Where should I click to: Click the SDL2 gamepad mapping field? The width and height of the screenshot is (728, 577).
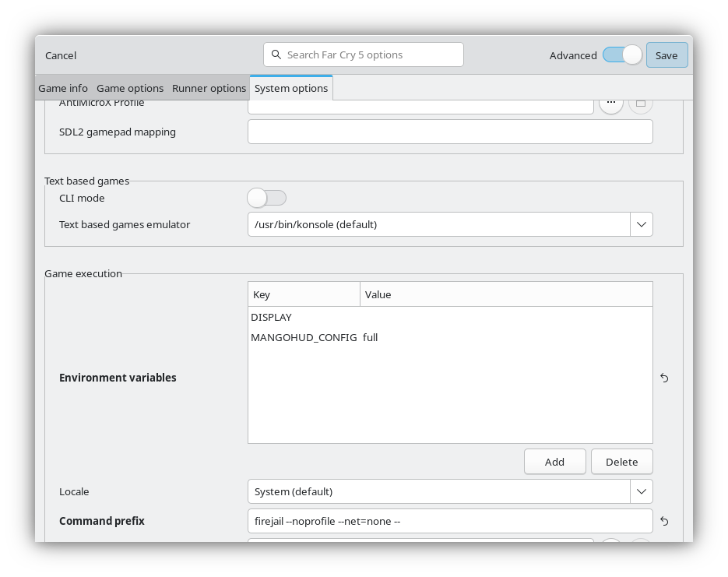tap(449, 132)
